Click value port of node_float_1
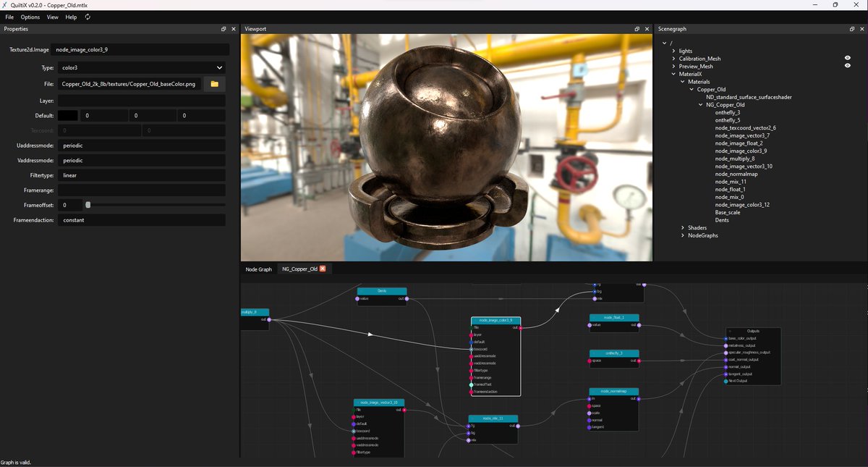 (x=590, y=325)
